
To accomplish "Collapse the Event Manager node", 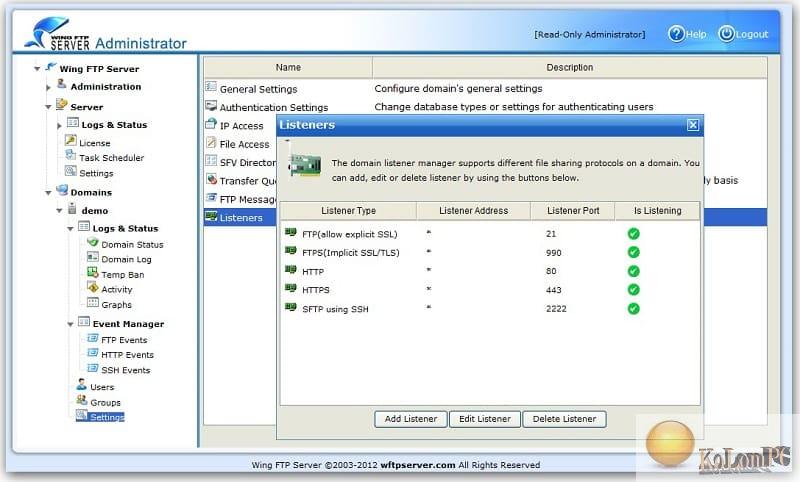I will pos(70,324).
